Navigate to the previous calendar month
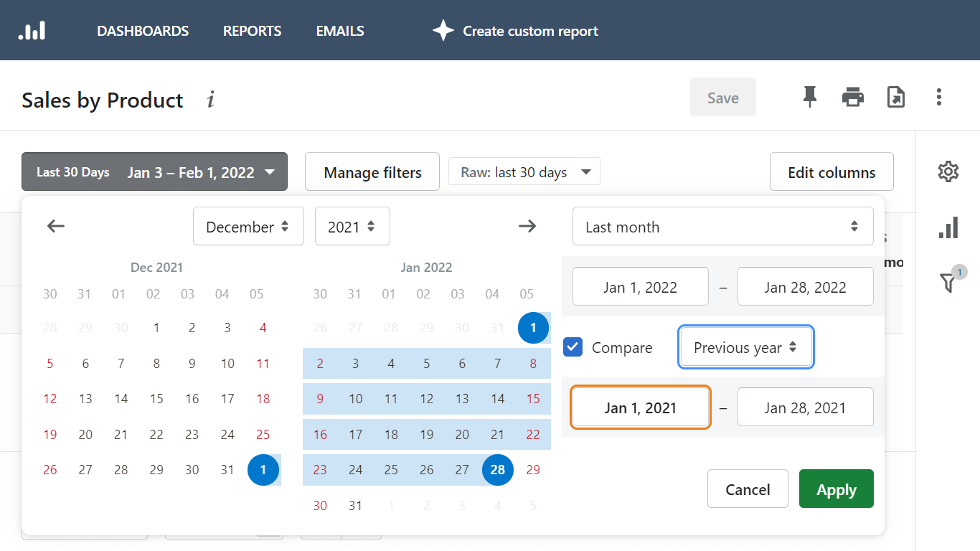Viewport: 980px width, 551px height. 55,226
